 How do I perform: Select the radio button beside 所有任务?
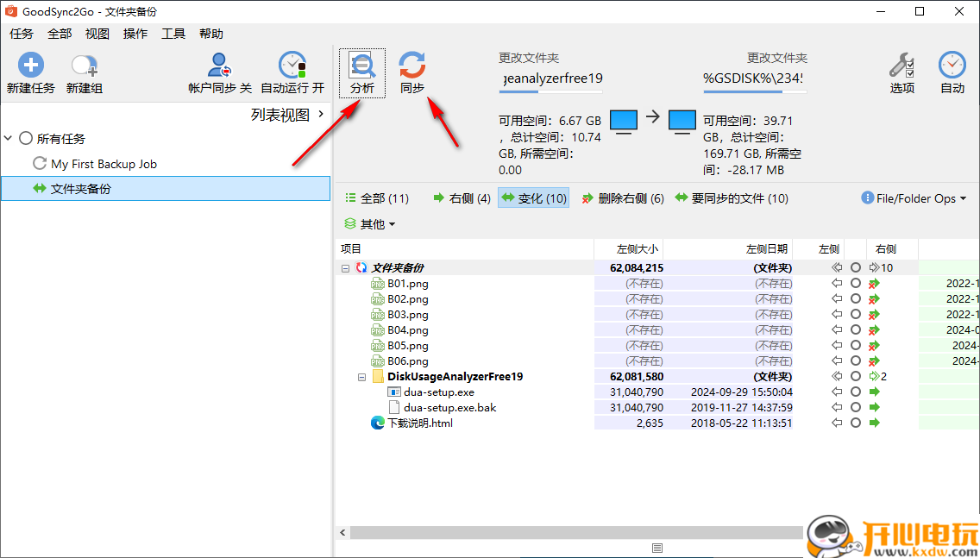tap(24, 138)
